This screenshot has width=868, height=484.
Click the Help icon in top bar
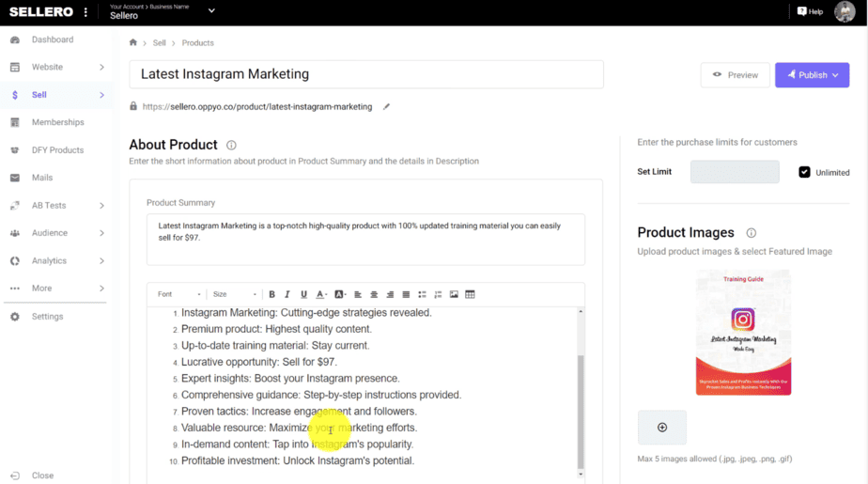(x=801, y=11)
